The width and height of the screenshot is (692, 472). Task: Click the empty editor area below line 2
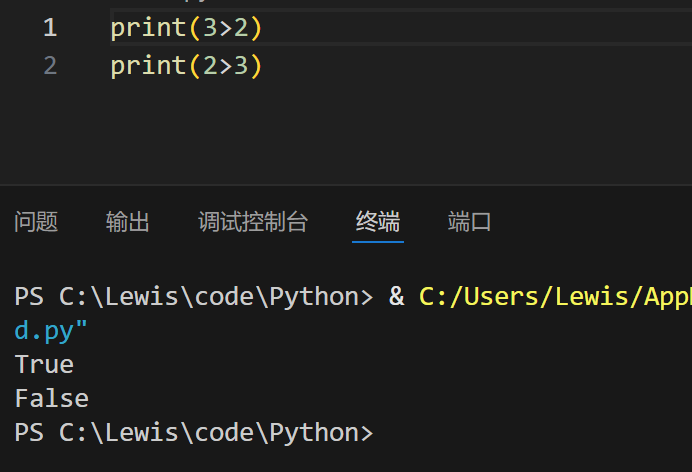pos(350,130)
